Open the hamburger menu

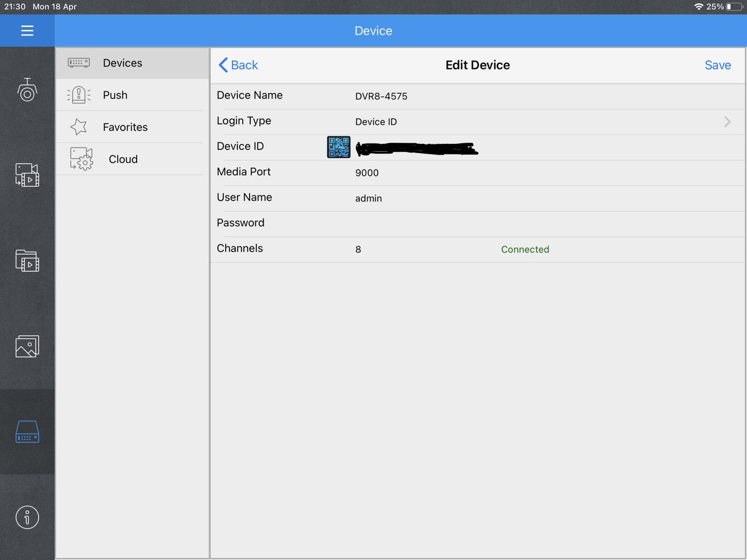click(x=27, y=31)
